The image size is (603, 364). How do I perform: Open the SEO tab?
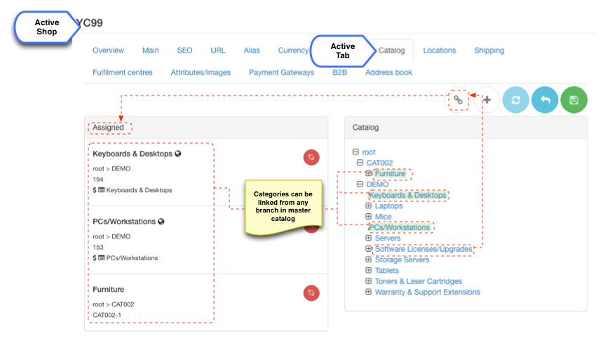[184, 50]
